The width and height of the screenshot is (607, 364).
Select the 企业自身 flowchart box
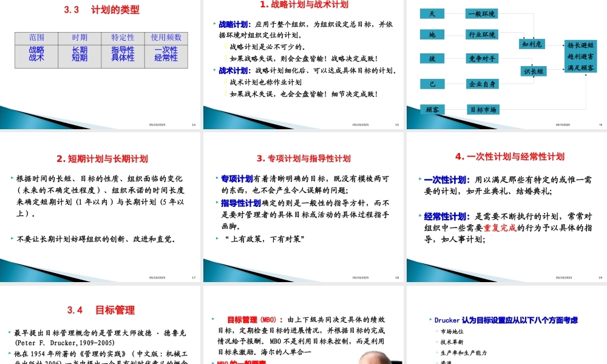pos(481,84)
